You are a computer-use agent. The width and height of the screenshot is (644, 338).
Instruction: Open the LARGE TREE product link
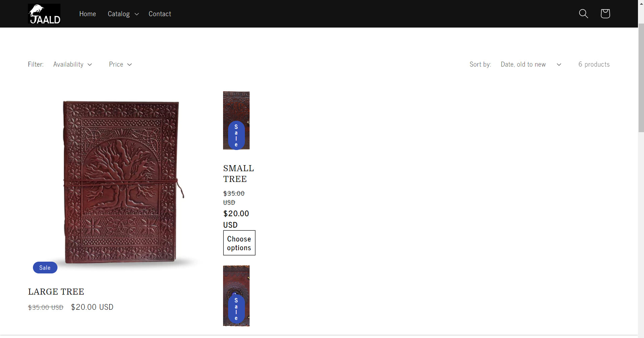(x=56, y=292)
